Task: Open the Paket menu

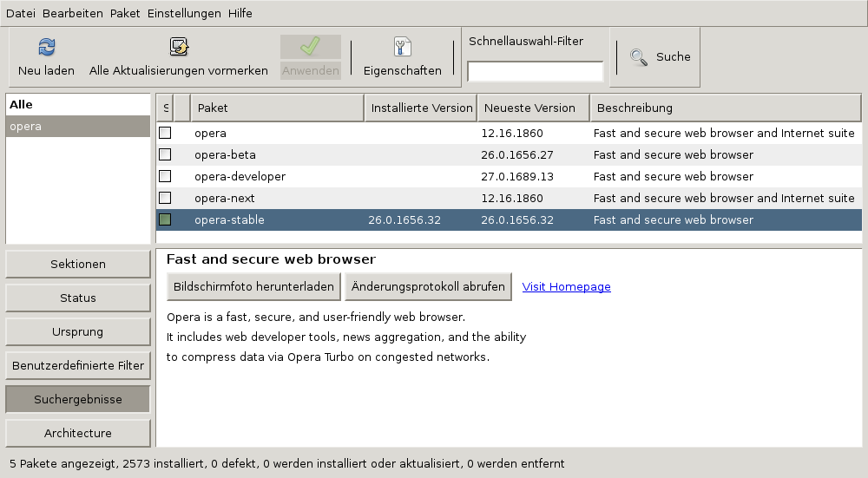Action: (x=124, y=13)
